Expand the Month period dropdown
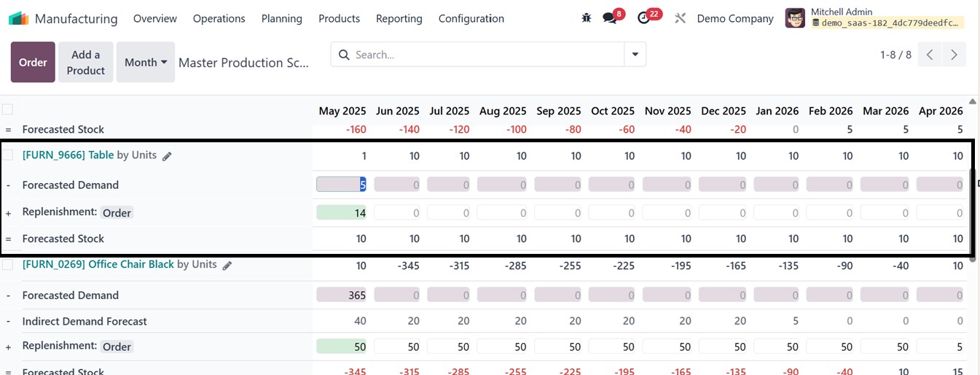 (146, 62)
